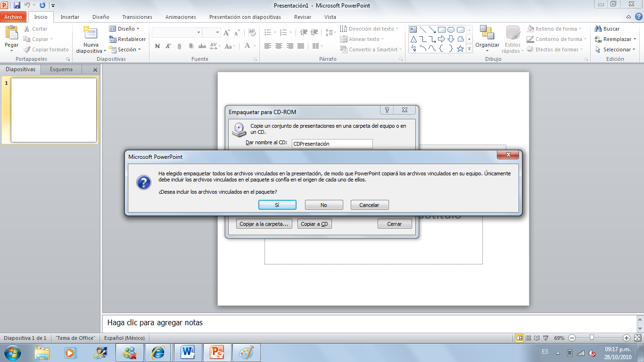Open Paint from the taskbar
Image resolution: width=644 pixels, height=362 pixels.
(246, 352)
